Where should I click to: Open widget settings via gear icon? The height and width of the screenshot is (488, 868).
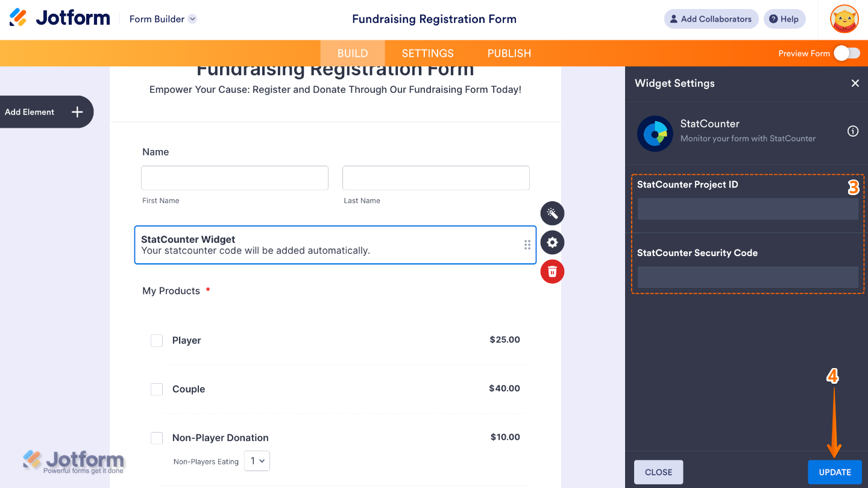[x=552, y=242]
